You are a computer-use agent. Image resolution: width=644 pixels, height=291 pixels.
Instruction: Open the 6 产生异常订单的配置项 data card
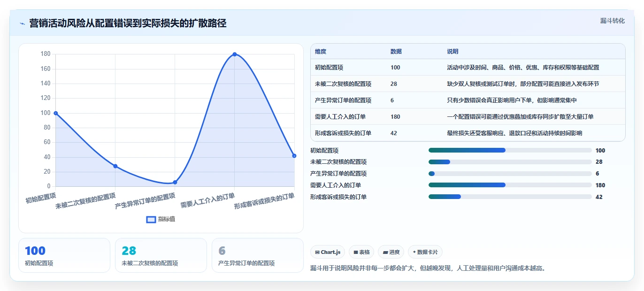[258, 255]
